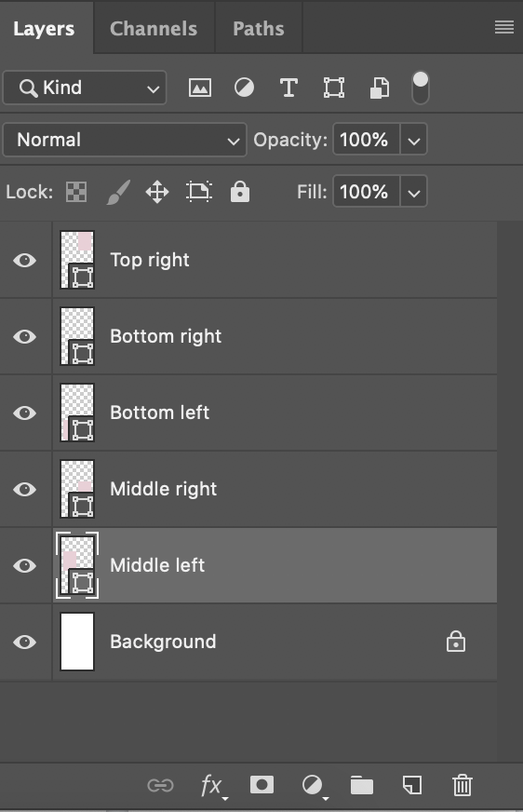Viewport: 523px width, 812px height.
Task: Hide the Background layer
Action: [x=25, y=643]
